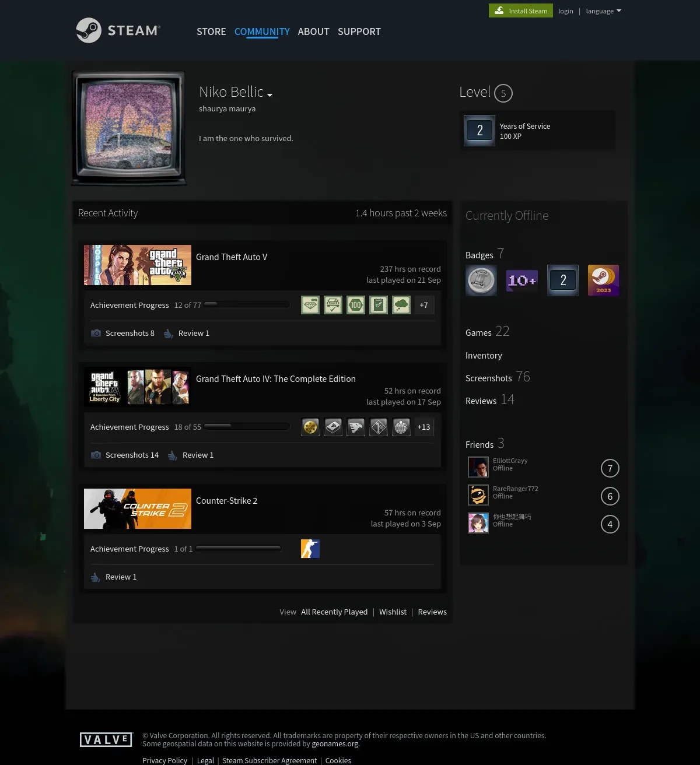Click the Grand Theft Auto V banner image
Viewport: 700px width, 765px height.
pyautogui.click(x=138, y=265)
